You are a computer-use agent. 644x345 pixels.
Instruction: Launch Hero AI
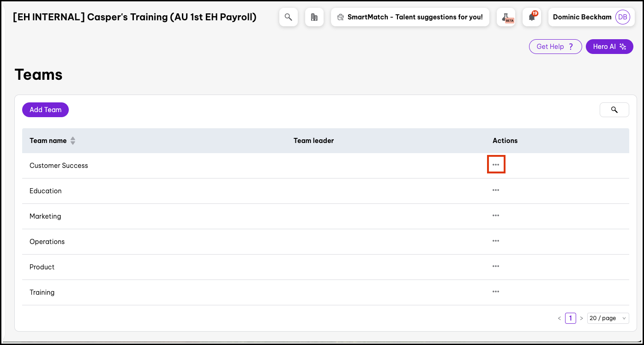[609, 47]
